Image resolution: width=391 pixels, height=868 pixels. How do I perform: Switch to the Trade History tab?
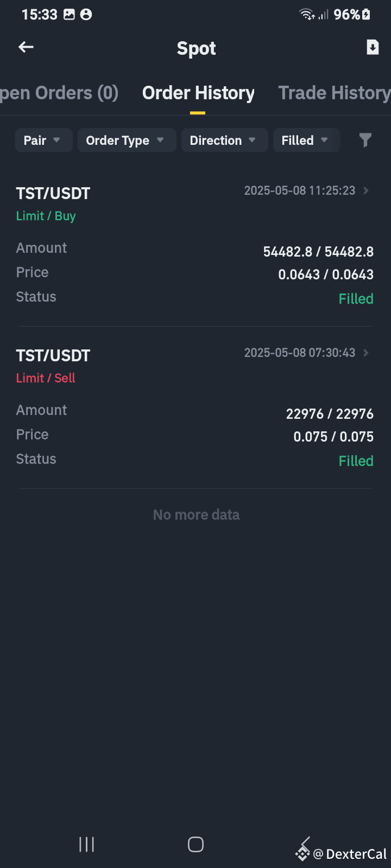coord(335,93)
